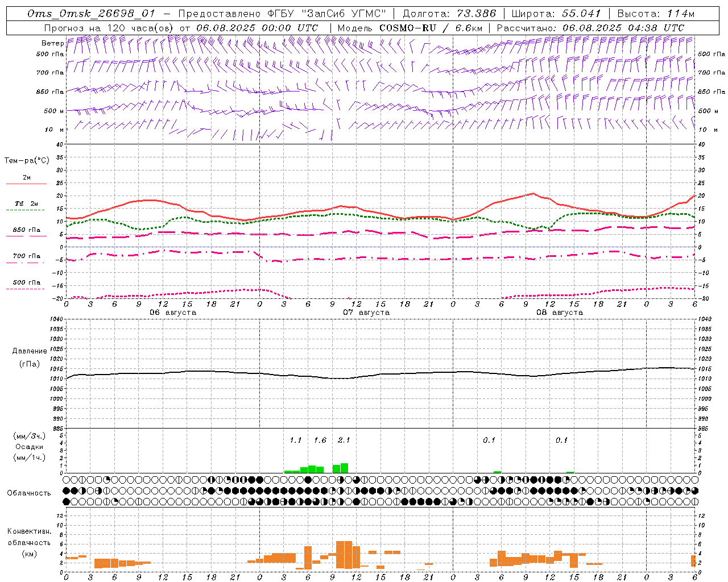Click the model name COSMO-RU / 6.6км
Image resolution: width=728 pixels, height=582 pixels.
(431, 28)
